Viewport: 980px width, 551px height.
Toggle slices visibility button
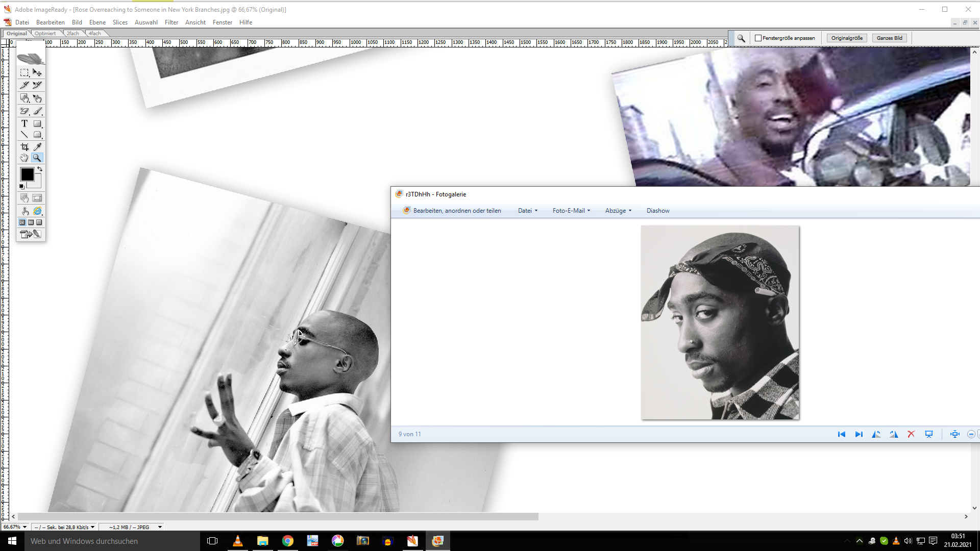37,198
